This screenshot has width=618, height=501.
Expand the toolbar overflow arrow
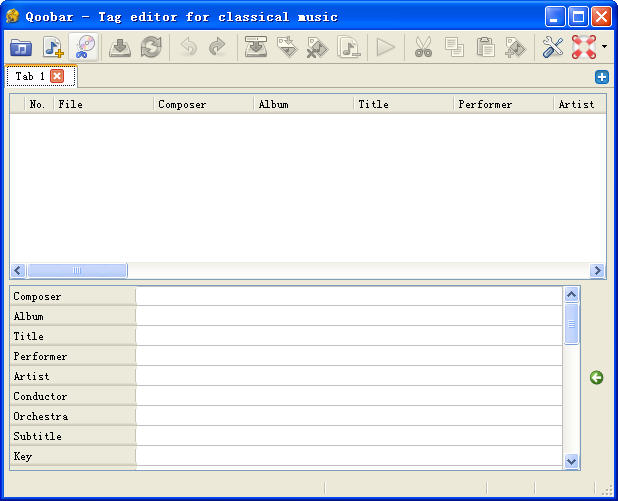pos(604,47)
